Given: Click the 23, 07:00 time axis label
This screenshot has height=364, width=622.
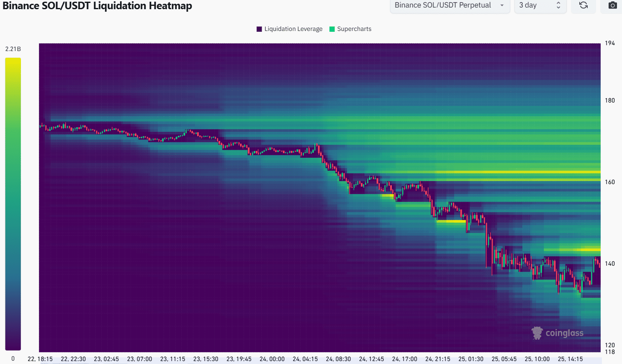Looking at the screenshot, I should [139, 359].
